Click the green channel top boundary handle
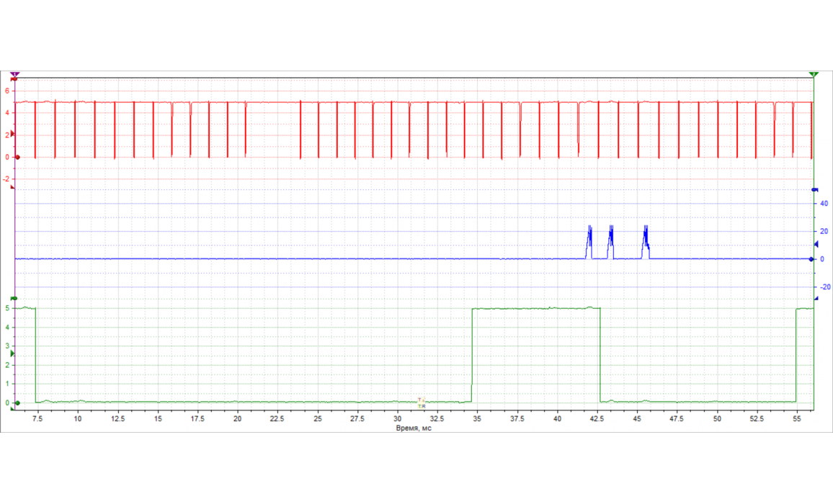The height and width of the screenshot is (504, 833). coord(14,298)
